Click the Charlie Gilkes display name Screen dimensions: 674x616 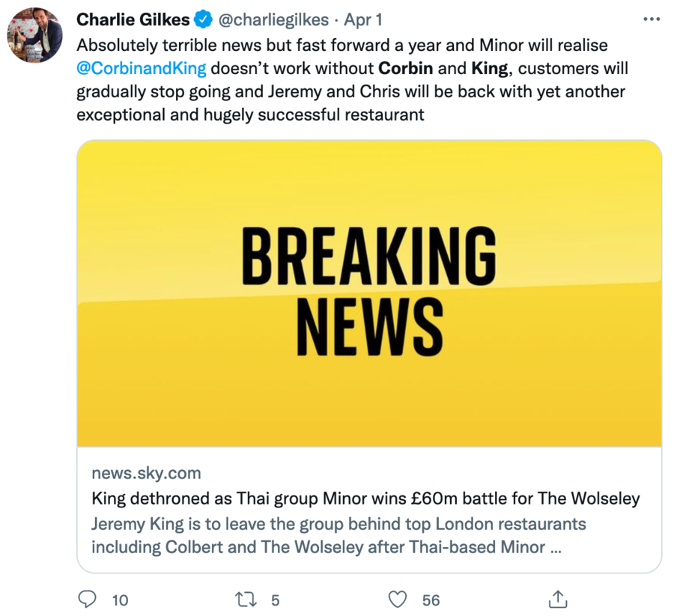(x=133, y=19)
